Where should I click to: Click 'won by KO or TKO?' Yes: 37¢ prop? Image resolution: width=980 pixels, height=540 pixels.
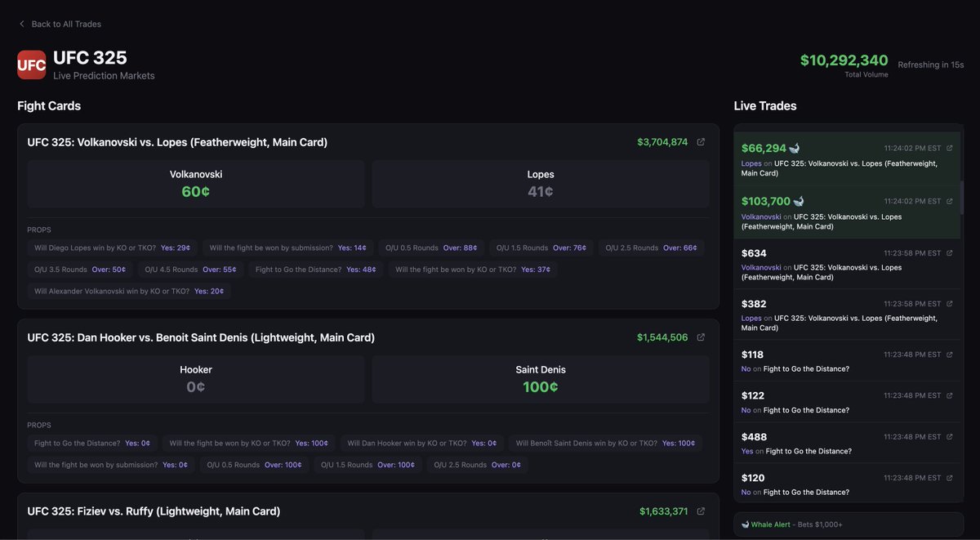[x=473, y=269]
